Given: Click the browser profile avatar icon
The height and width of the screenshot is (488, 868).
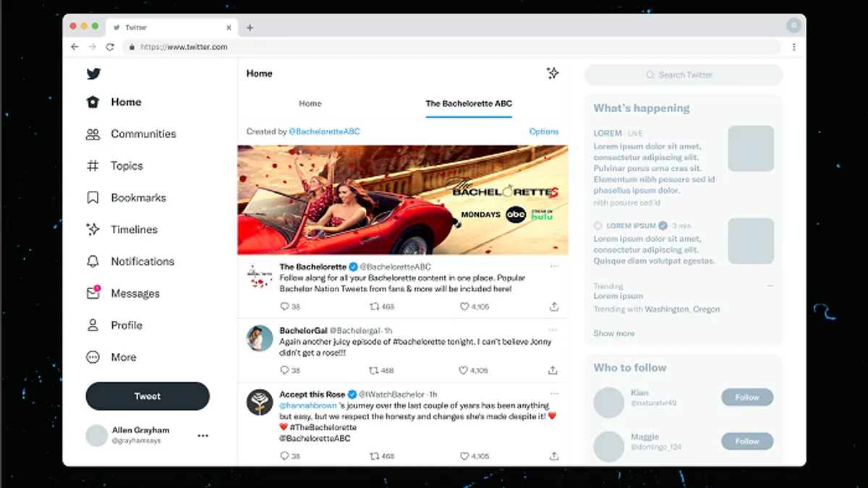Looking at the screenshot, I should coord(793,25).
